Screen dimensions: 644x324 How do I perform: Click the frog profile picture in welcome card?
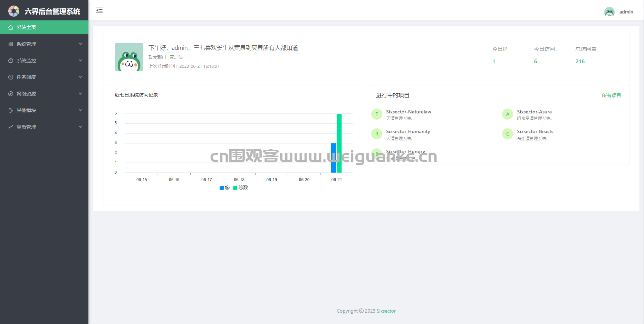click(129, 57)
